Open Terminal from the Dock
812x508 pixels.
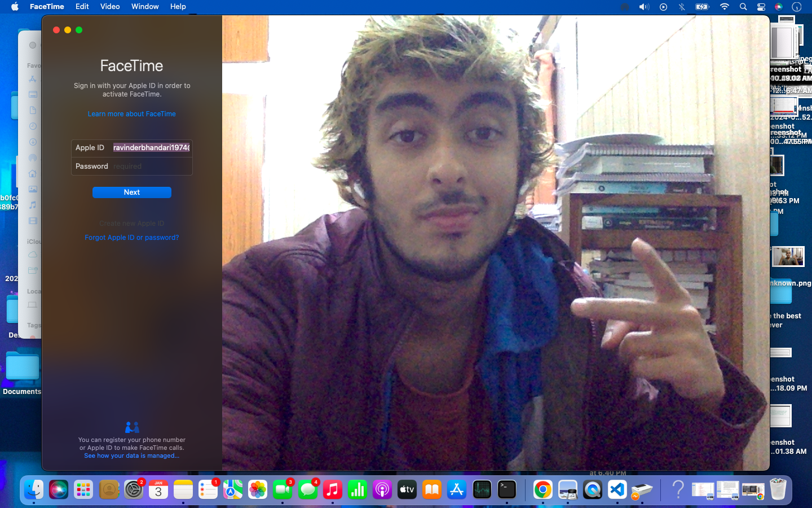507,490
